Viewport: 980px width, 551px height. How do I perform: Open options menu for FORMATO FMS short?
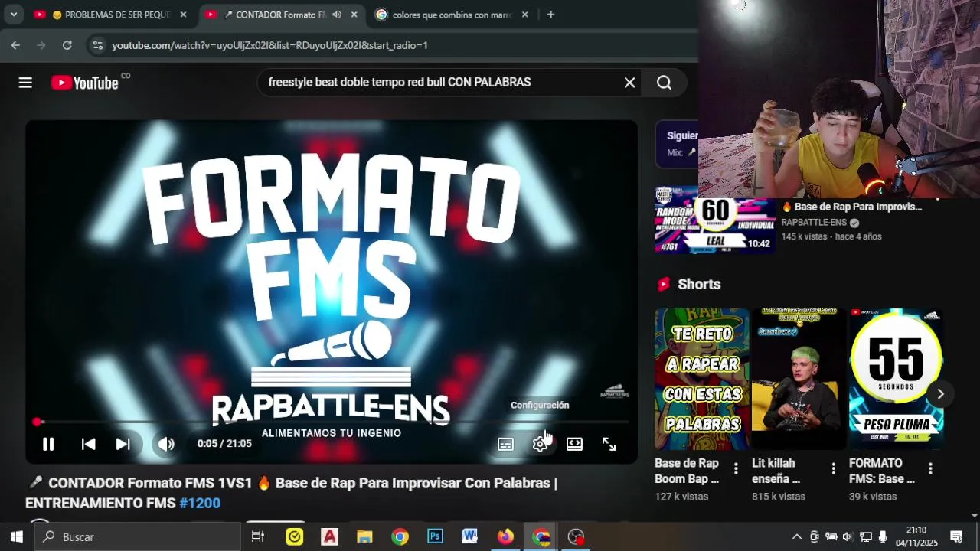coord(930,468)
